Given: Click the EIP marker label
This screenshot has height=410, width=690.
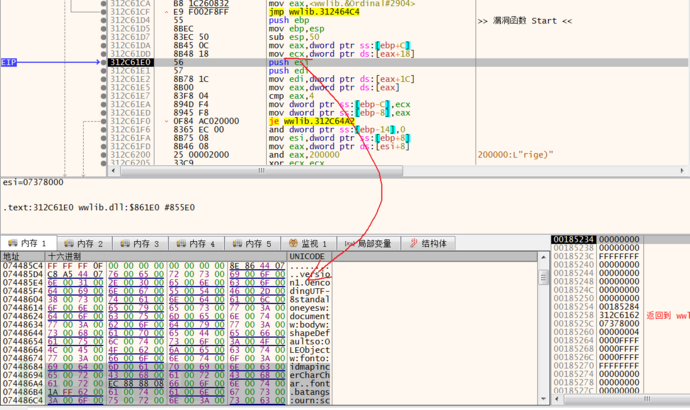Looking at the screenshot, I should point(10,62).
